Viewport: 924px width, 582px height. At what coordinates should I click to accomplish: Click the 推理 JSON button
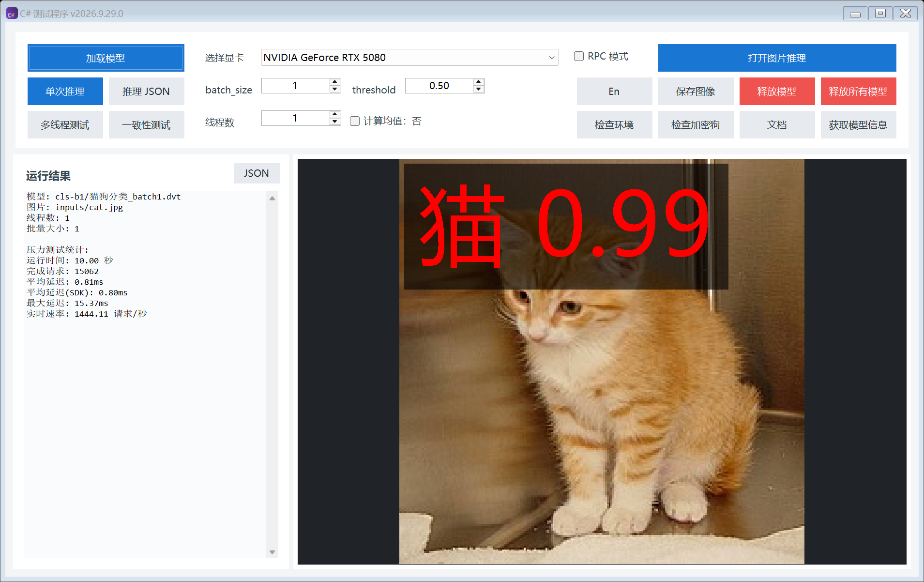point(146,92)
